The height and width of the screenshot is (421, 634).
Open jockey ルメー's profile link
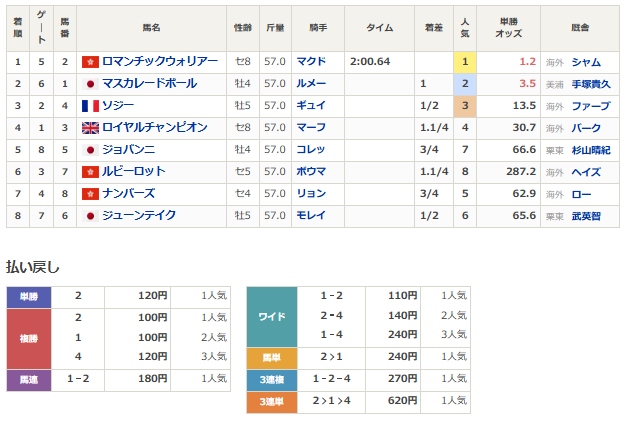click(x=311, y=84)
